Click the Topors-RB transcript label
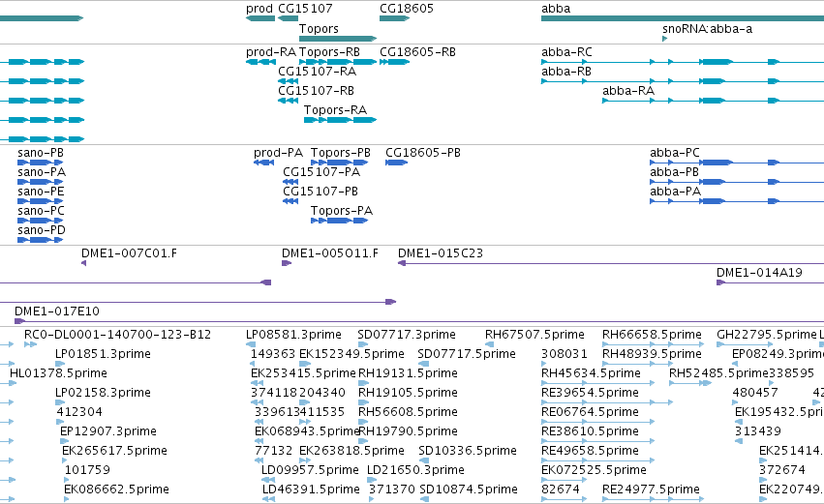 click(329, 52)
